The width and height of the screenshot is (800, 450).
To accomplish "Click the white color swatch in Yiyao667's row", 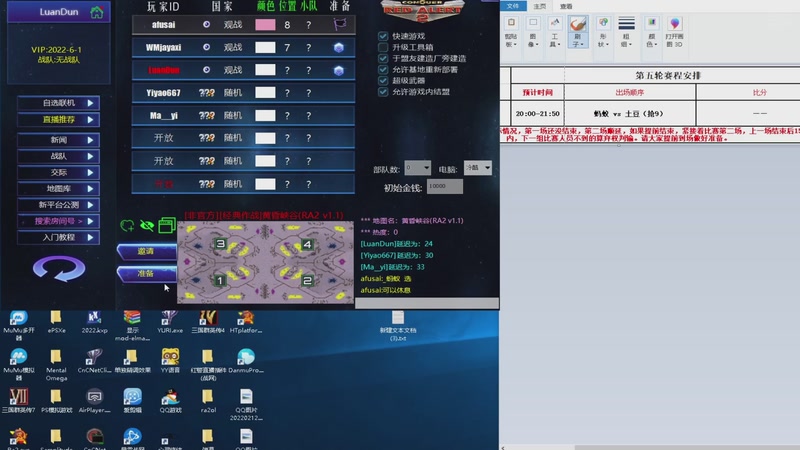I will 265,92.
